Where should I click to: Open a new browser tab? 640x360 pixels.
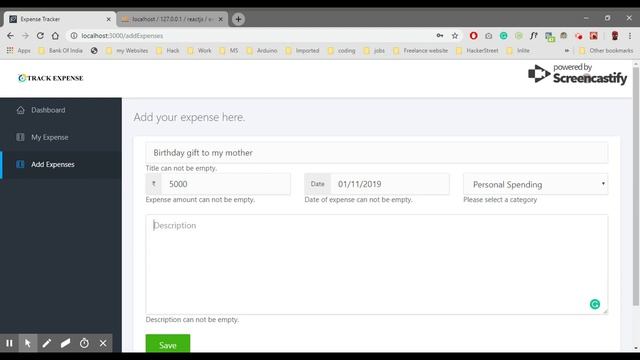click(x=238, y=19)
